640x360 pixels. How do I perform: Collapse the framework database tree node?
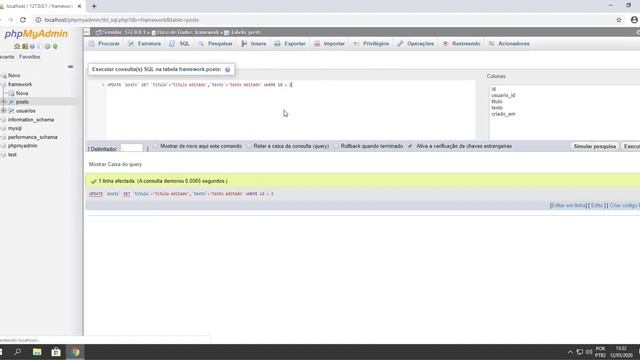tap(3, 84)
